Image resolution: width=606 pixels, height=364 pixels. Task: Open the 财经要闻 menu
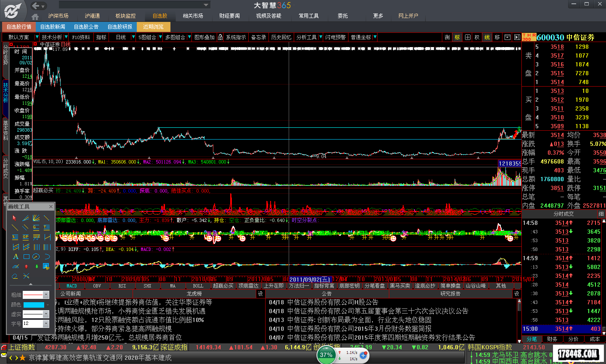[x=229, y=16]
